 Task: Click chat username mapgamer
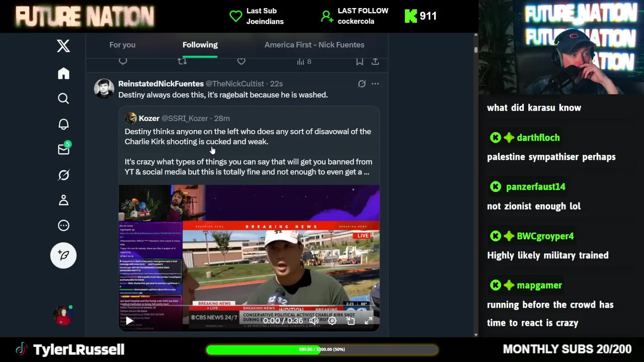click(539, 286)
